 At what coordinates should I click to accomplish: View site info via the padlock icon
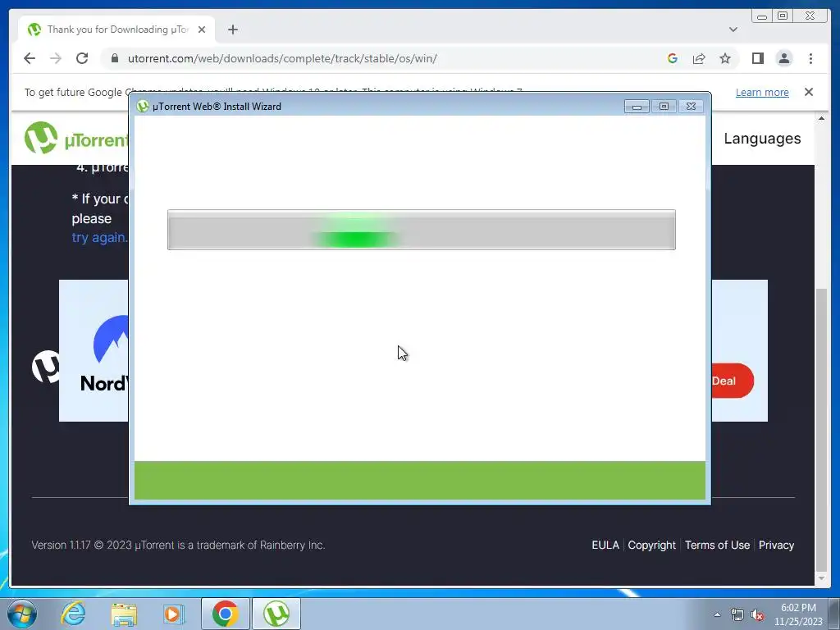pos(115,58)
